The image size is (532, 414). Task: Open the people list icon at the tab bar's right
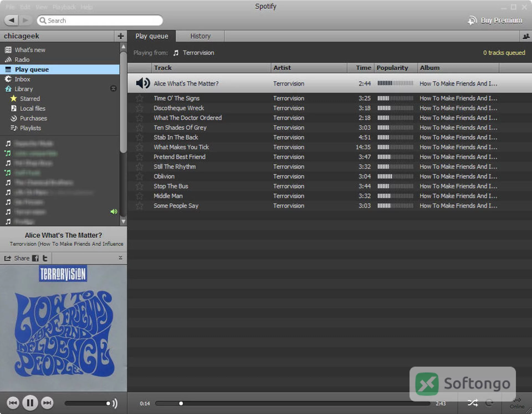point(526,36)
